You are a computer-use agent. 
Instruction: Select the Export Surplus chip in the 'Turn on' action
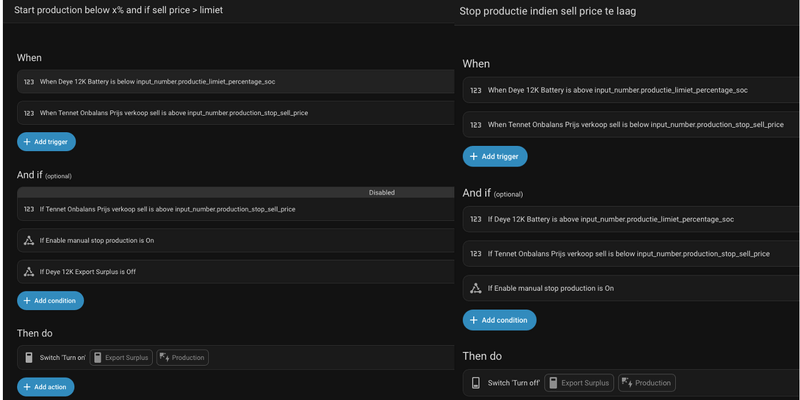121,358
